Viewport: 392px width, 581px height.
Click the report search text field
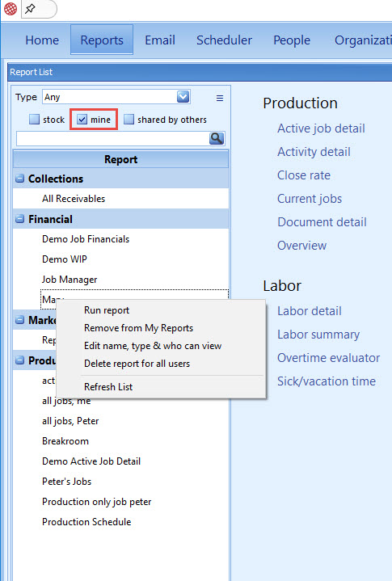113,138
